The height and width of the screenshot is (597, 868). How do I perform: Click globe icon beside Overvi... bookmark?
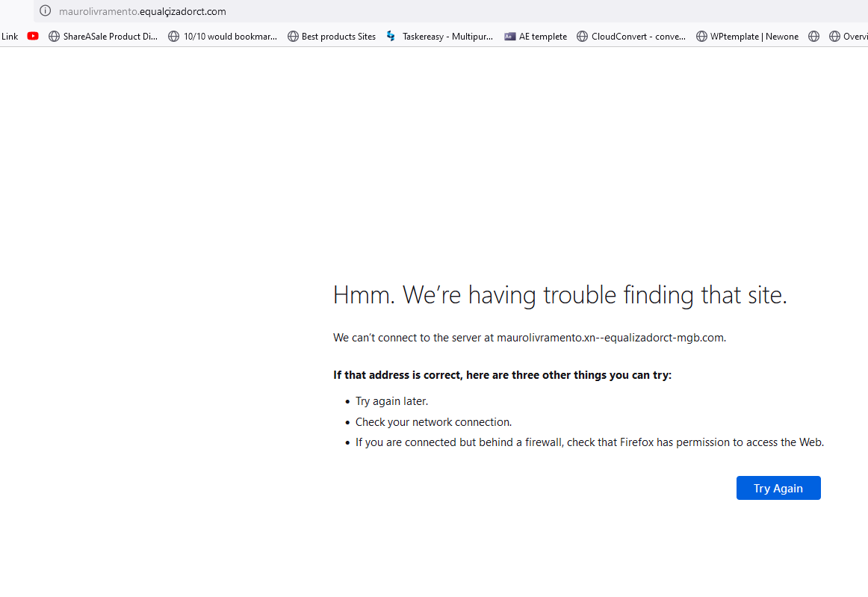(x=835, y=37)
